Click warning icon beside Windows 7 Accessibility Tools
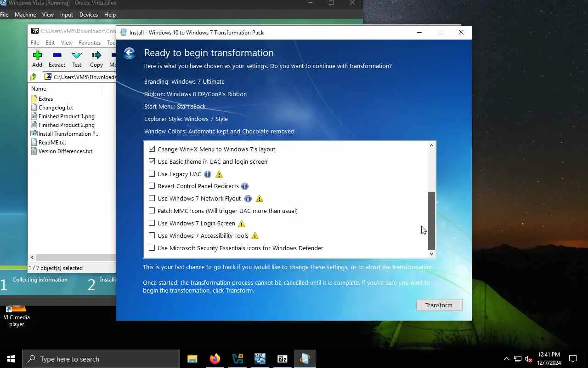 [255, 236]
